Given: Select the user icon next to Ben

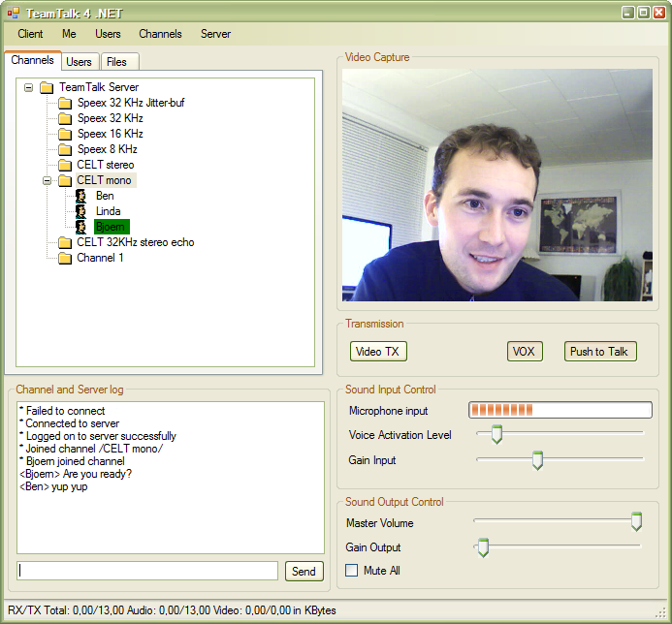Looking at the screenshot, I should click(x=82, y=196).
